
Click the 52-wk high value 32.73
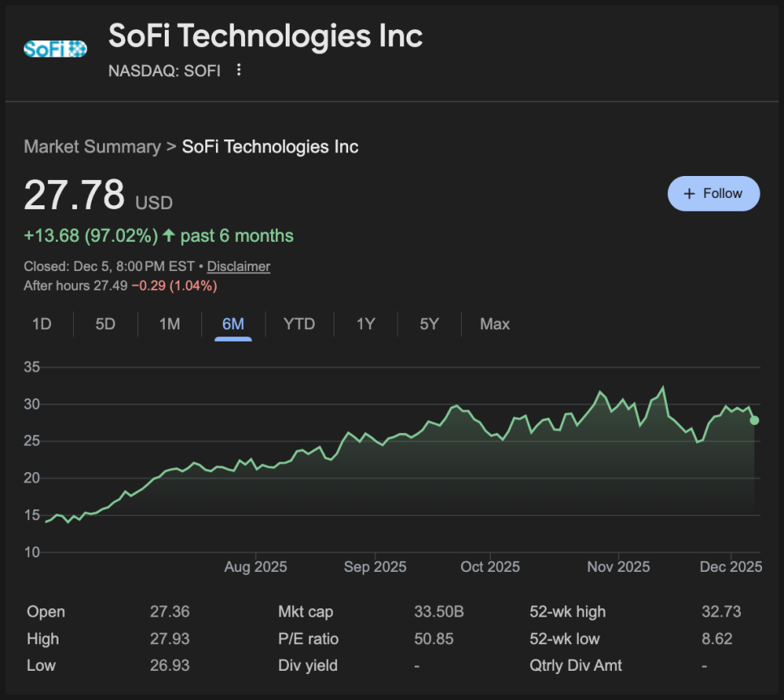coord(721,612)
